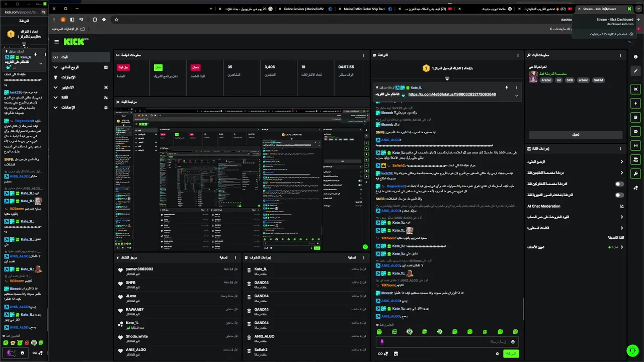The image size is (644, 362).
Task: Toggle emote-only chat switch
Action: (619, 195)
